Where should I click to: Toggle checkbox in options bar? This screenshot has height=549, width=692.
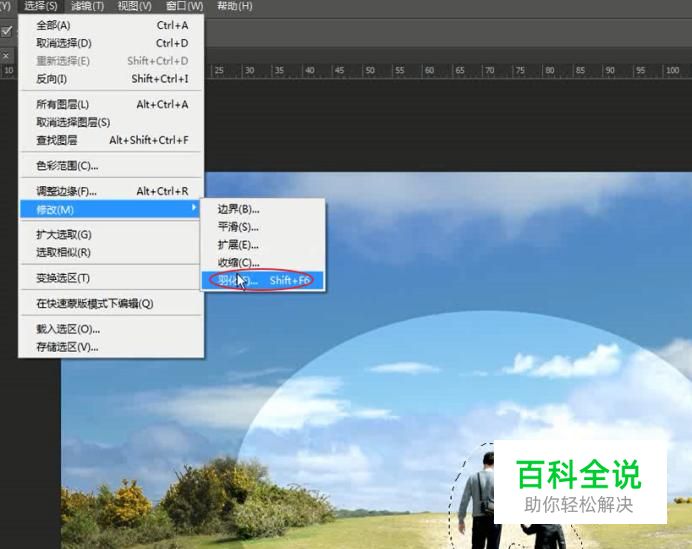coord(6,31)
